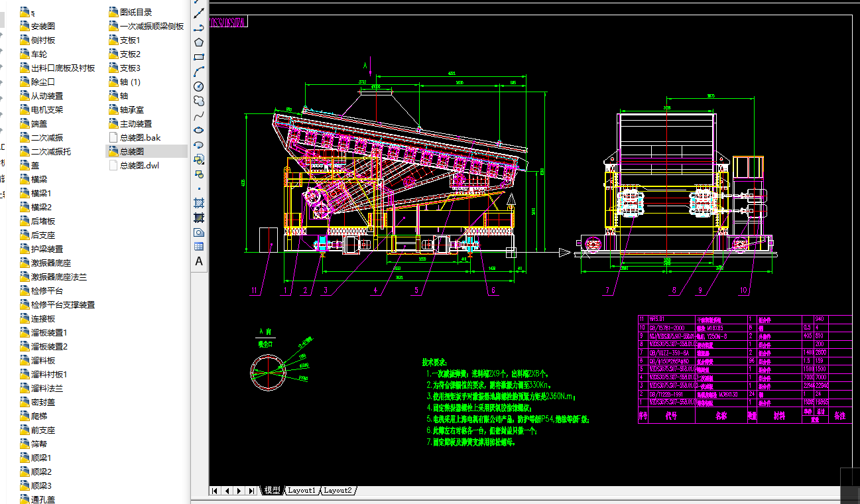Select the 激振器底座 folder
The height and width of the screenshot is (504, 860).
click(51, 263)
